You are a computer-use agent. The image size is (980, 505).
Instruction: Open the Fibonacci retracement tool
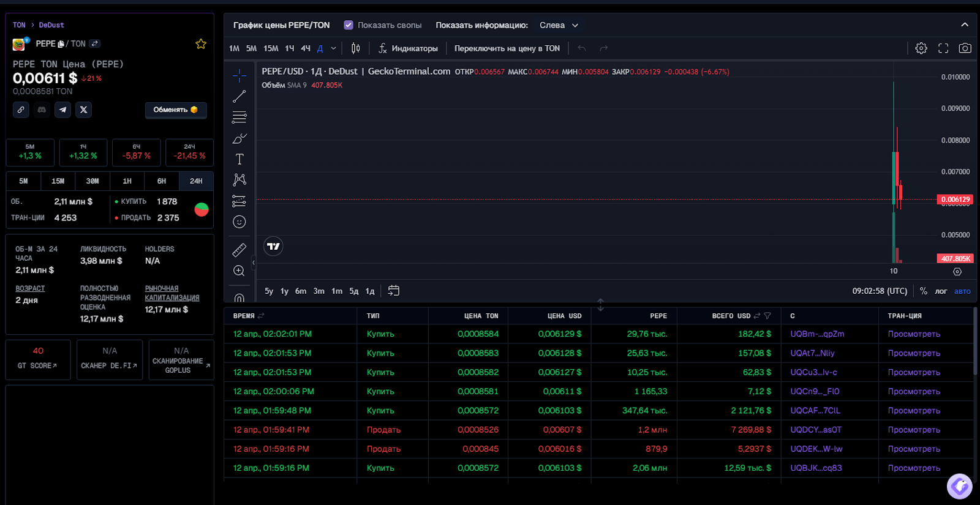[239, 118]
